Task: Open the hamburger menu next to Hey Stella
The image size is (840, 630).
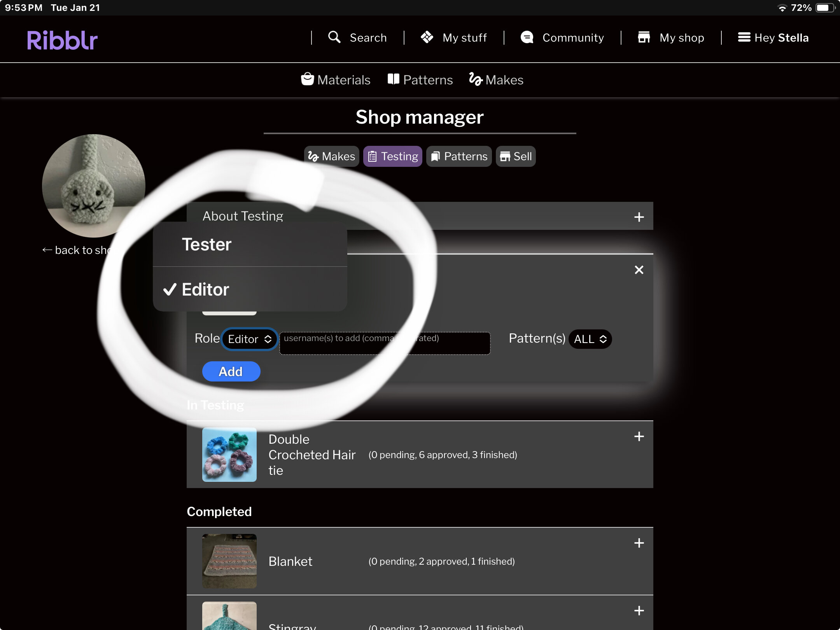Action: tap(744, 37)
